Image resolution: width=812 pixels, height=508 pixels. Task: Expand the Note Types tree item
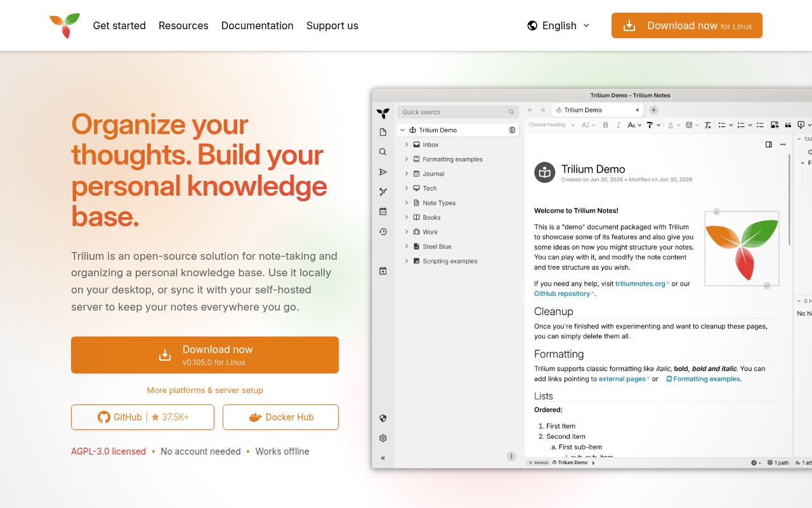407,203
